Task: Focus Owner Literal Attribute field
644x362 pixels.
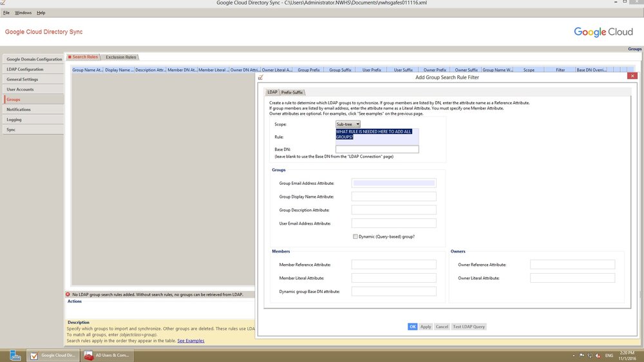Action: (x=573, y=278)
